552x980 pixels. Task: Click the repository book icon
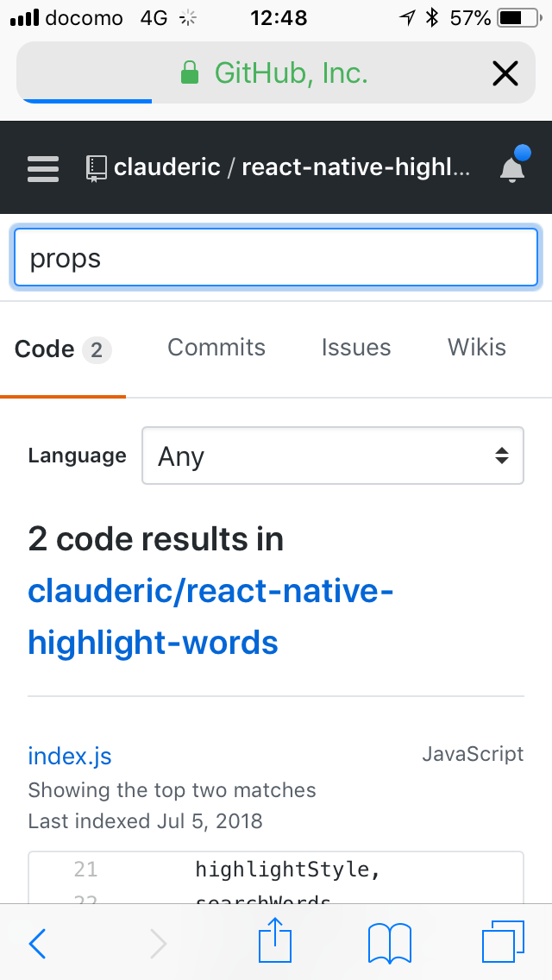96,167
